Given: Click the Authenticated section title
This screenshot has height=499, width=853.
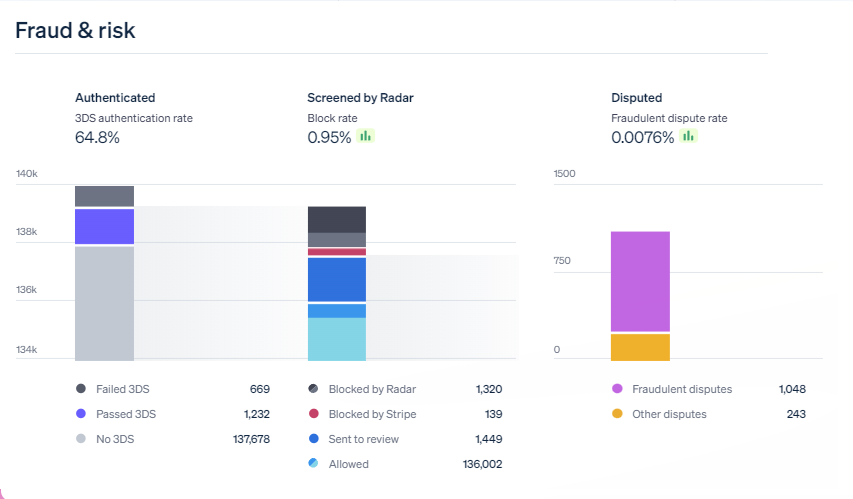Looking at the screenshot, I should coord(115,98).
